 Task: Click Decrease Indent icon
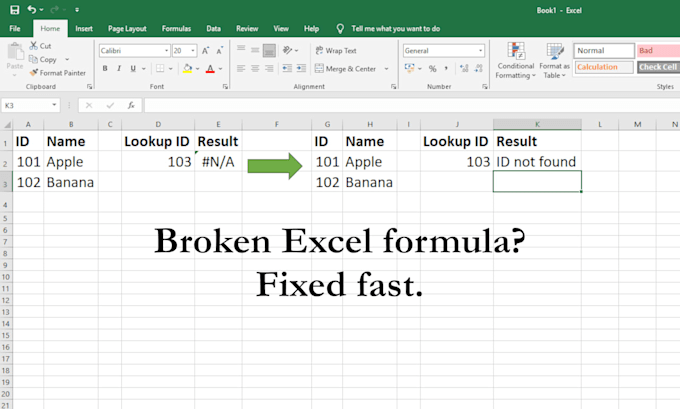pyautogui.click(x=287, y=69)
